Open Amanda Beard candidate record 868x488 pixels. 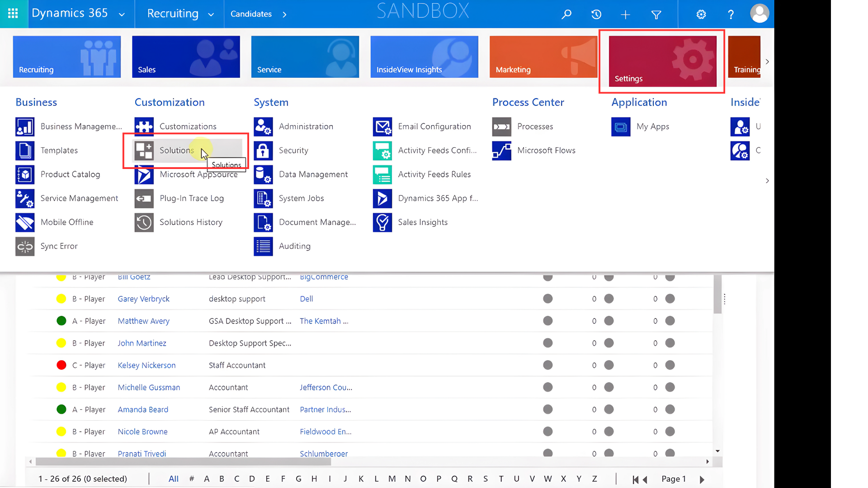pyautogui.click(x=143, y=409)
